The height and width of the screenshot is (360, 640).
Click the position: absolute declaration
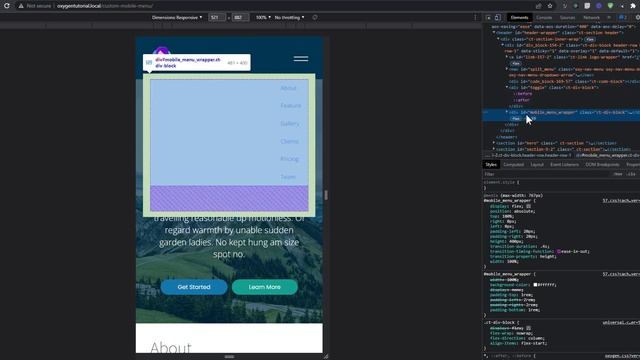point(513,211)
